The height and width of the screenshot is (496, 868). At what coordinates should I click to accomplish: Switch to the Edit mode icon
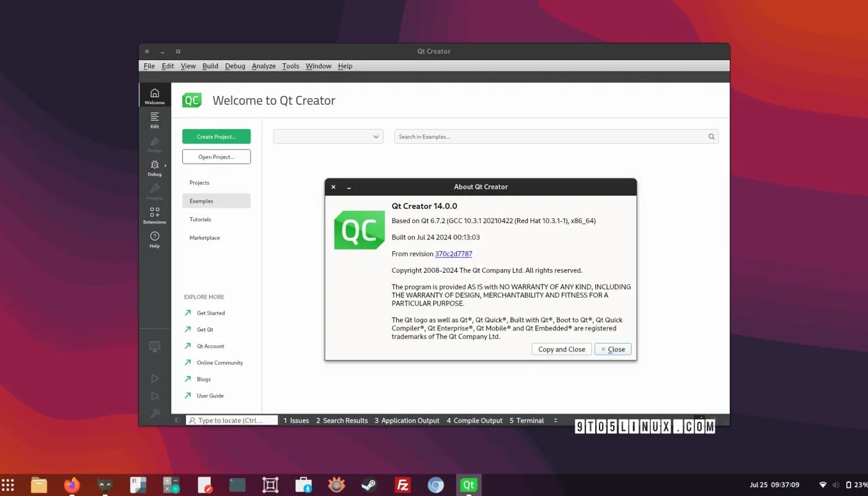[x=154, y=118]
